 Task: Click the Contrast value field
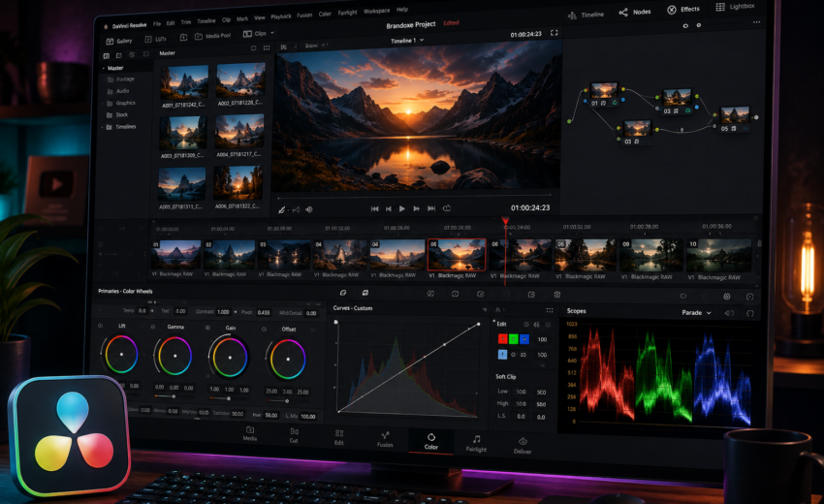coord(223,312)
